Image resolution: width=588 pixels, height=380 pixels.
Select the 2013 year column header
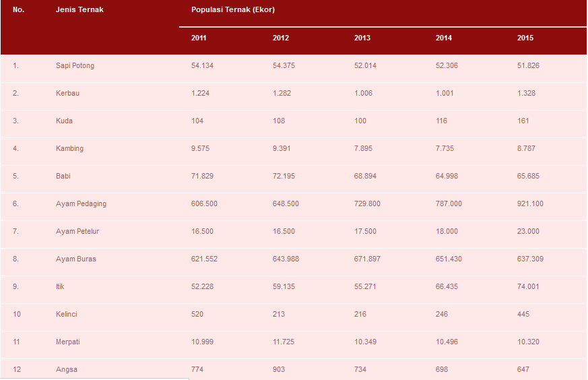[362, 38]
